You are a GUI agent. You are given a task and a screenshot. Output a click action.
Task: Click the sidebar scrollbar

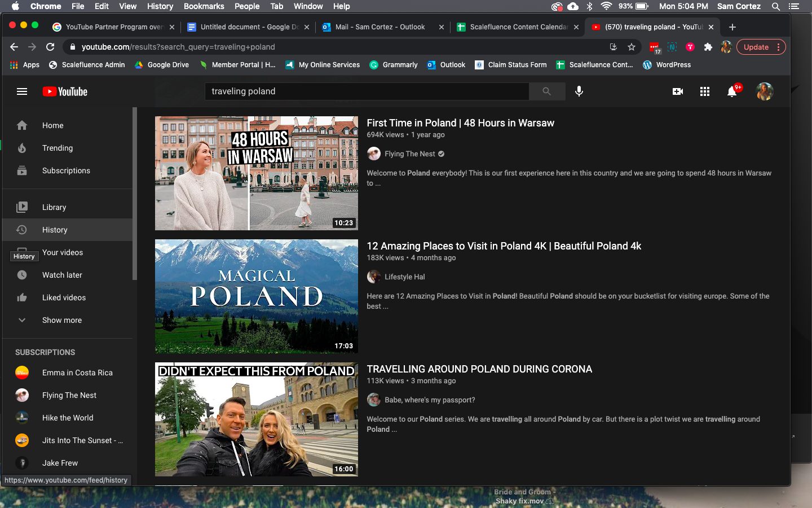coord(135,194)
